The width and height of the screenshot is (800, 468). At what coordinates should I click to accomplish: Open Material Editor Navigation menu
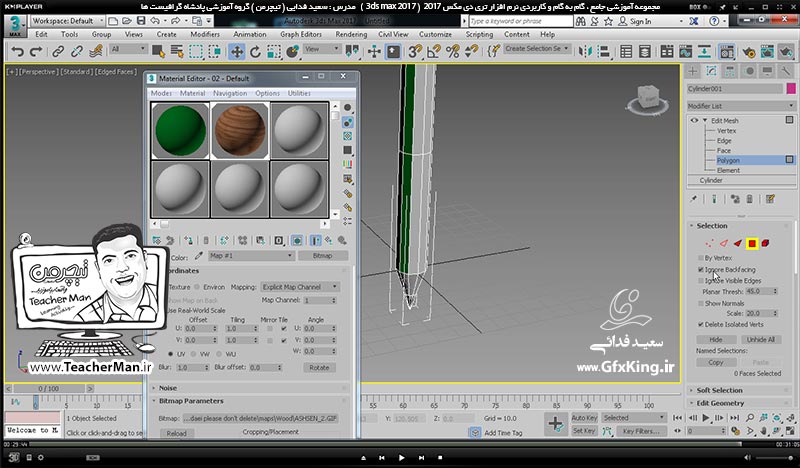click(x=230, y=93)
